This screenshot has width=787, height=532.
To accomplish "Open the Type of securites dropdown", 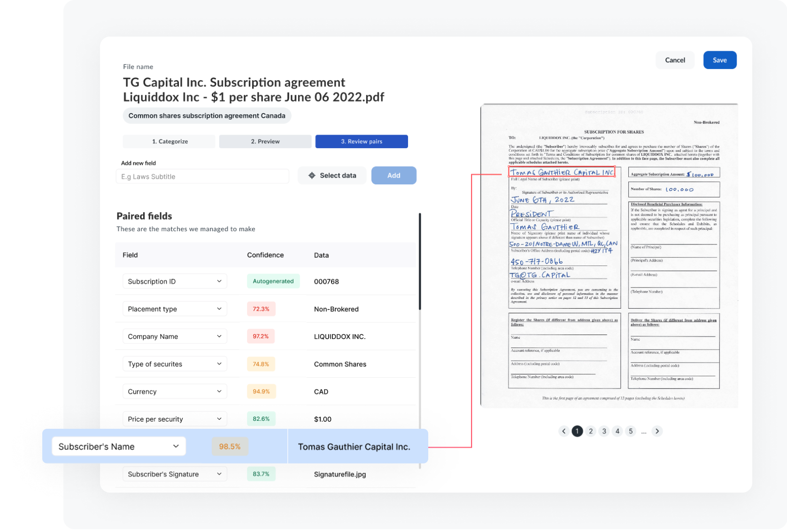I will pyautogui.click(x=175, y=364).
